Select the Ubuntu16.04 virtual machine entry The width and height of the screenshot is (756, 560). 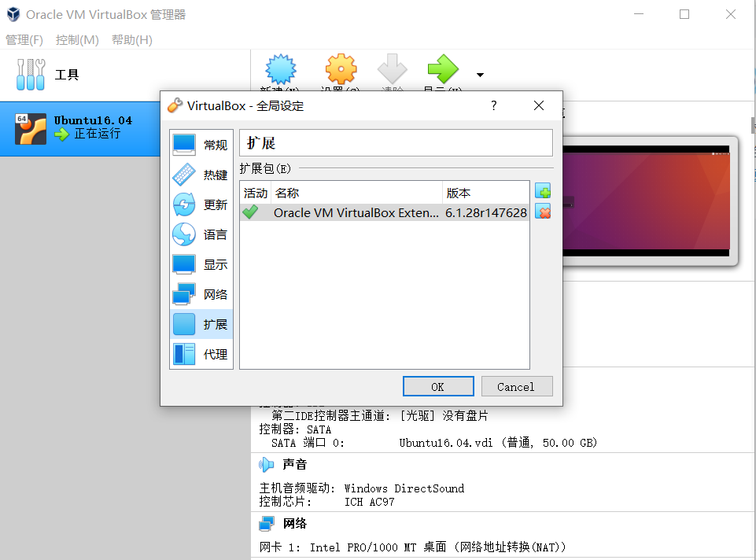pos(80,129)
